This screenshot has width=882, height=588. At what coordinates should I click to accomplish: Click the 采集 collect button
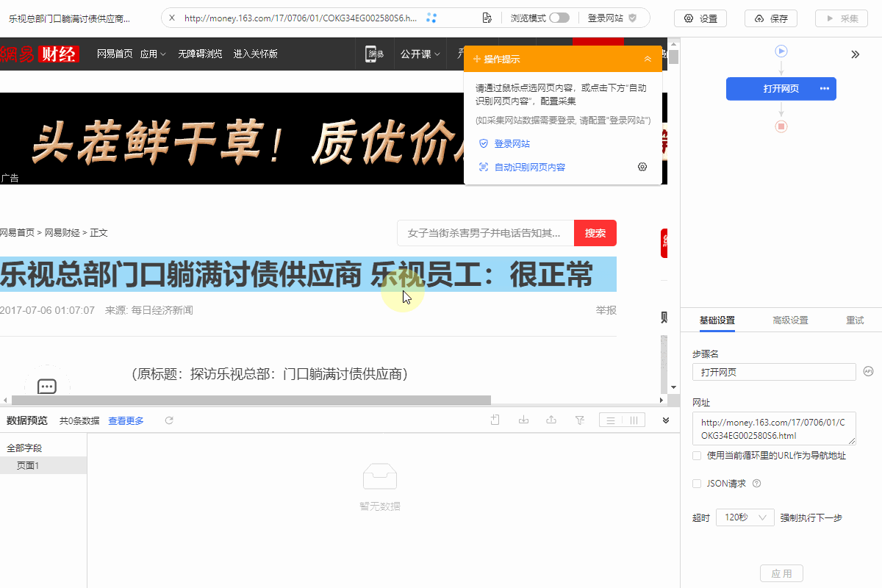pos(842,18)
